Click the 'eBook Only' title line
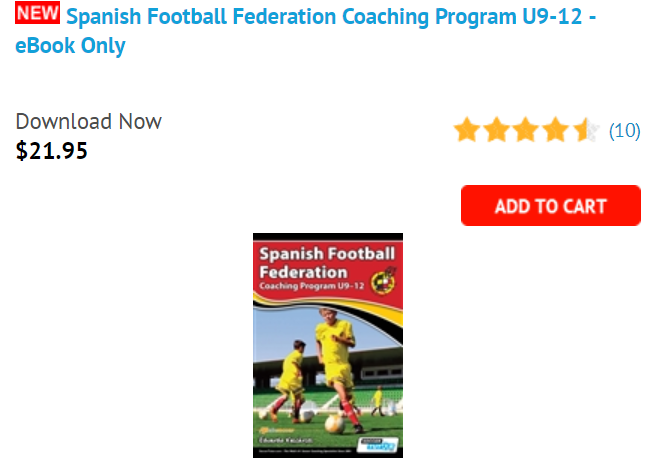Viewport: 656px width, 475px height. 70,46
